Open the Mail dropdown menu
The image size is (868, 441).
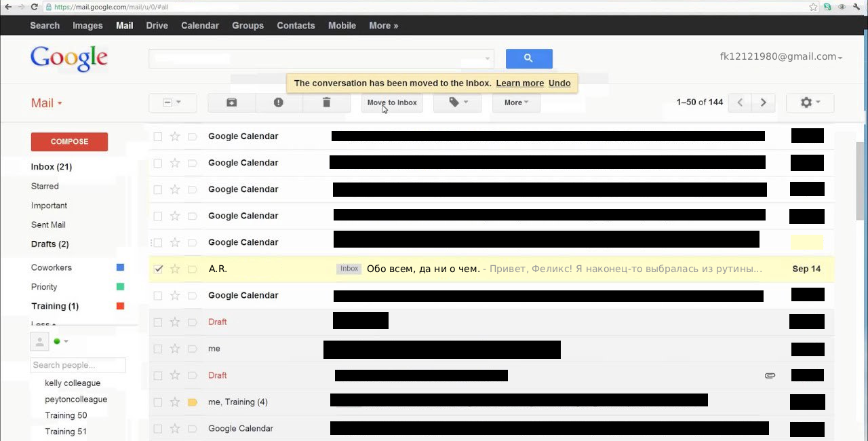[46, 103]
